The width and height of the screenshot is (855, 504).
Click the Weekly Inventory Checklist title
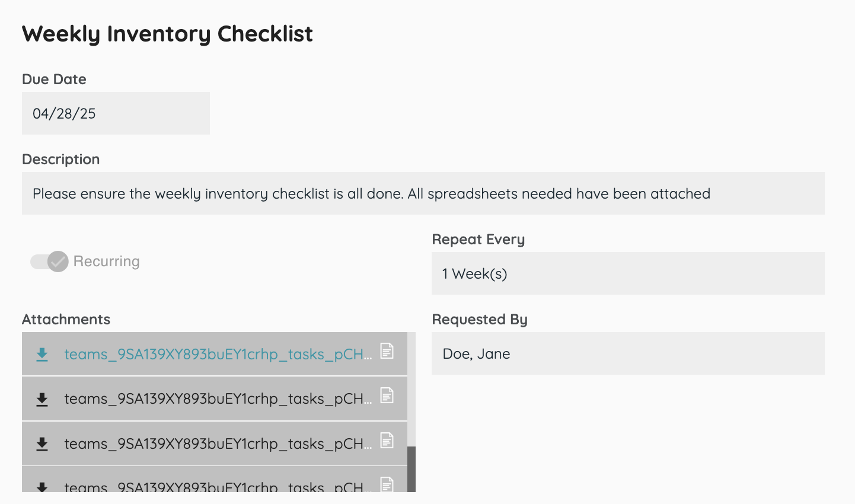[168, 34]
